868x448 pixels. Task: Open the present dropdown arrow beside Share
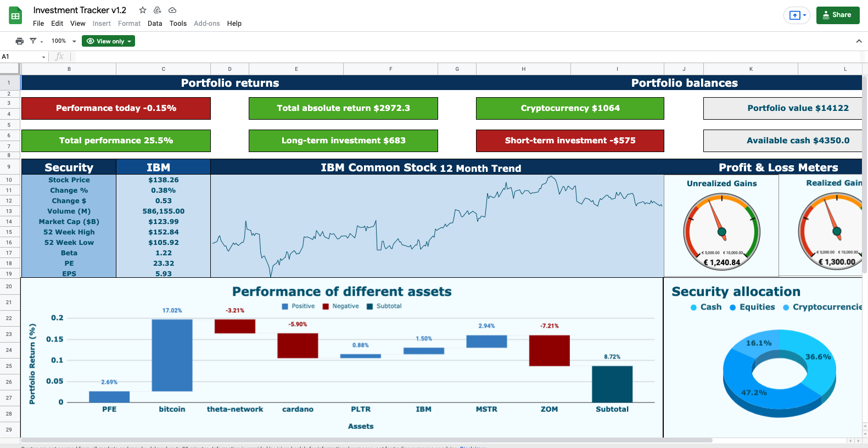point(805,15)
